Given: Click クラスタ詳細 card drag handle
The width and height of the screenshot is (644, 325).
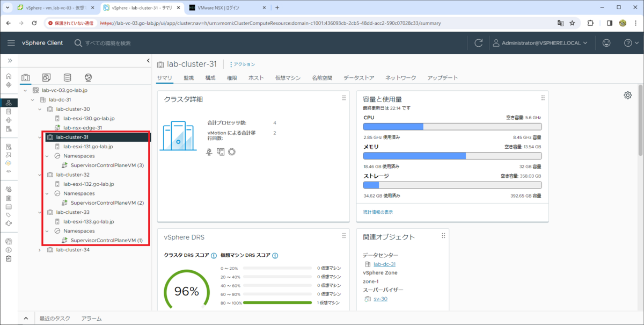Looking at the screenshot, I should tap(344, 98).
